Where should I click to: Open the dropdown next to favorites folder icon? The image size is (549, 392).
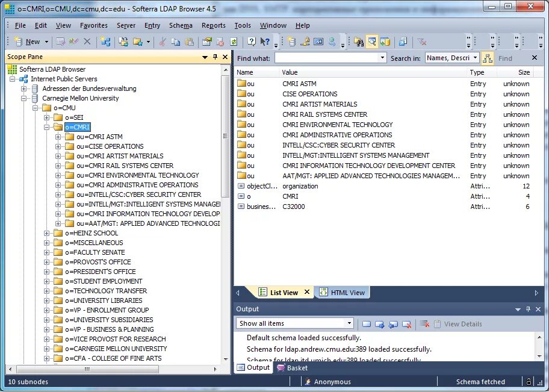pos(148,42)
